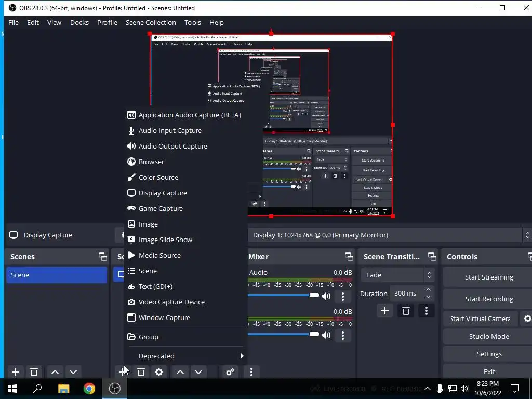Open transition properties three-dot menu

(427, 311)
